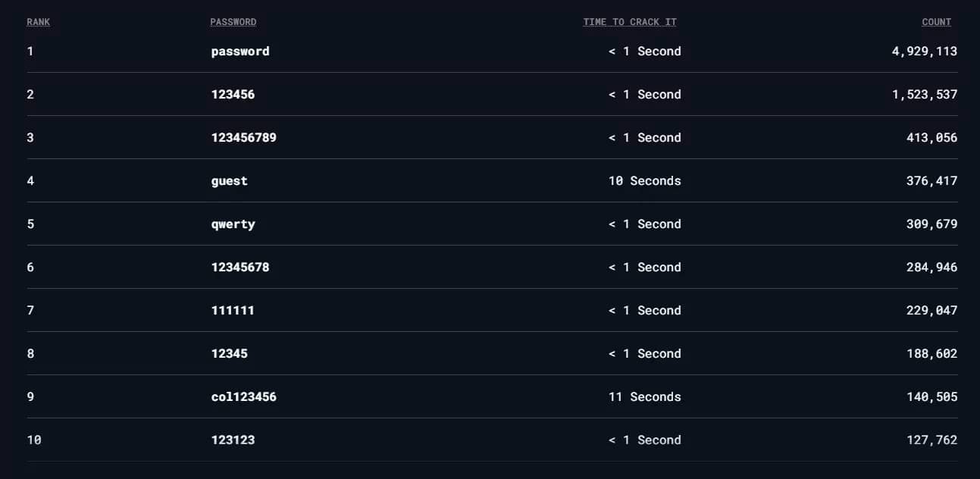Click the count value 1,523,537
The image size is (980, 479).
pos(924,95)
